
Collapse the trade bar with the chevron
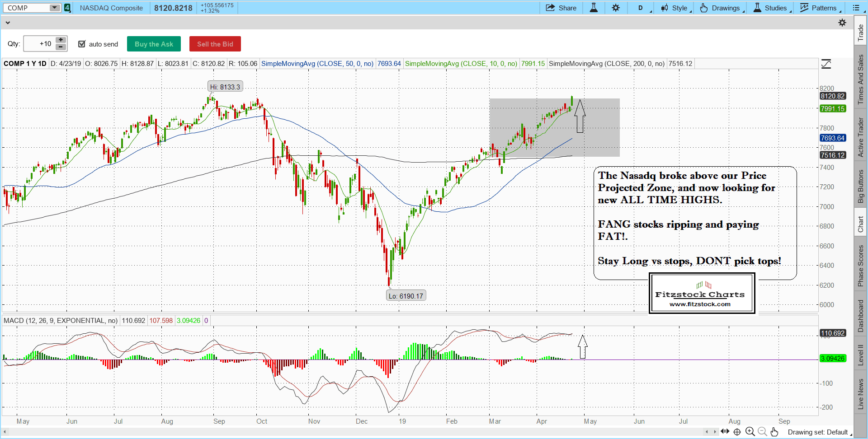click(7, 23)
